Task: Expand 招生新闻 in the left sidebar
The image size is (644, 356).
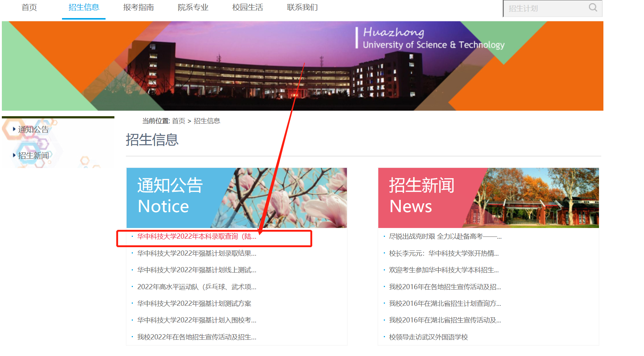Action: [x=33, y=156]
